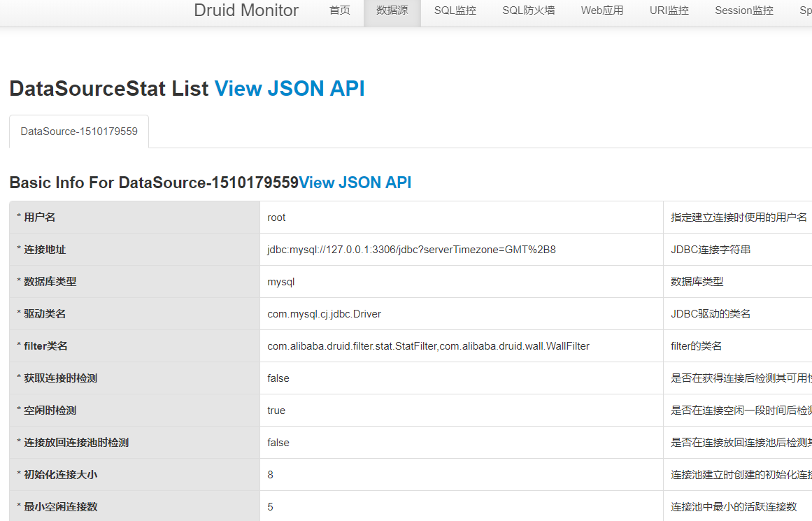Image resolution: width=812 pixels, height=521 pixels.
Task: Open Session监控 navigation item
Action: pos(743,10)
